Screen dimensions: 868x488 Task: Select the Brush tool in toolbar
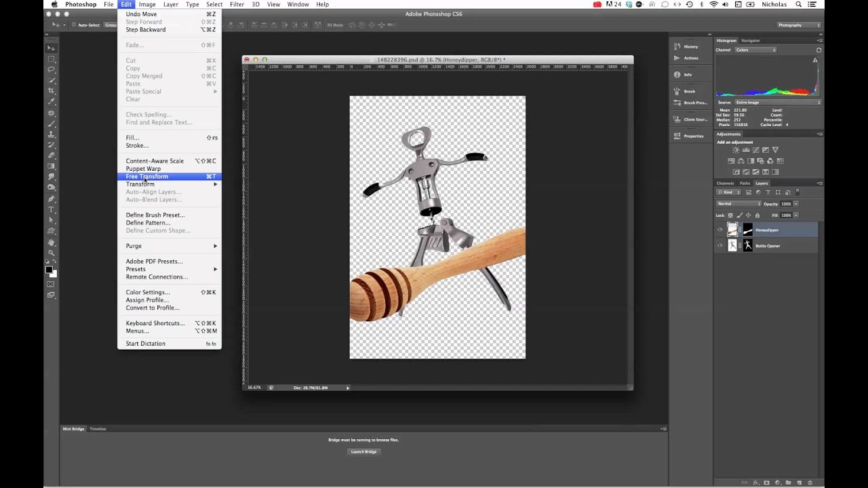pos(51,123)
